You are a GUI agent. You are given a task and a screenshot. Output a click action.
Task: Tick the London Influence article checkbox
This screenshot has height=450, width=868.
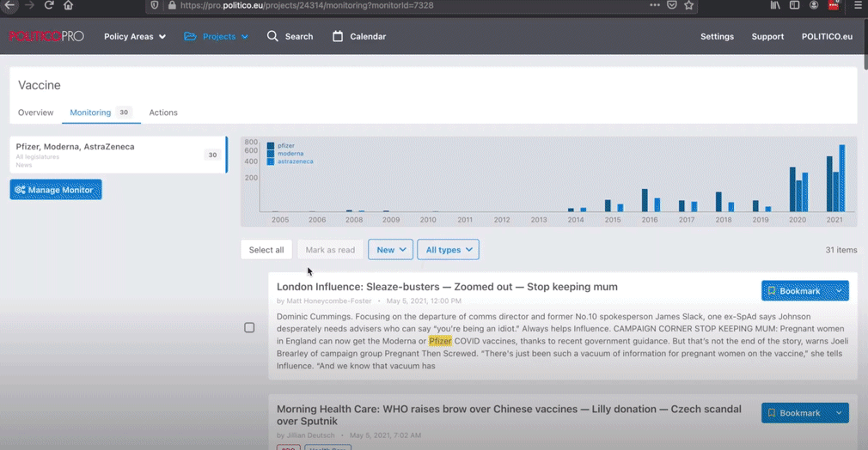[x=250, y=328]
